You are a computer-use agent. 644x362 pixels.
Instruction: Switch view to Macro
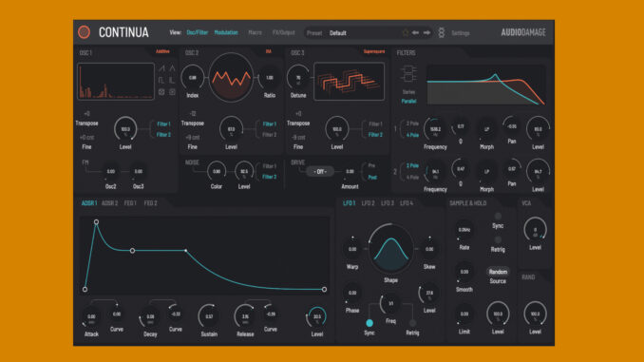(256, 32)
